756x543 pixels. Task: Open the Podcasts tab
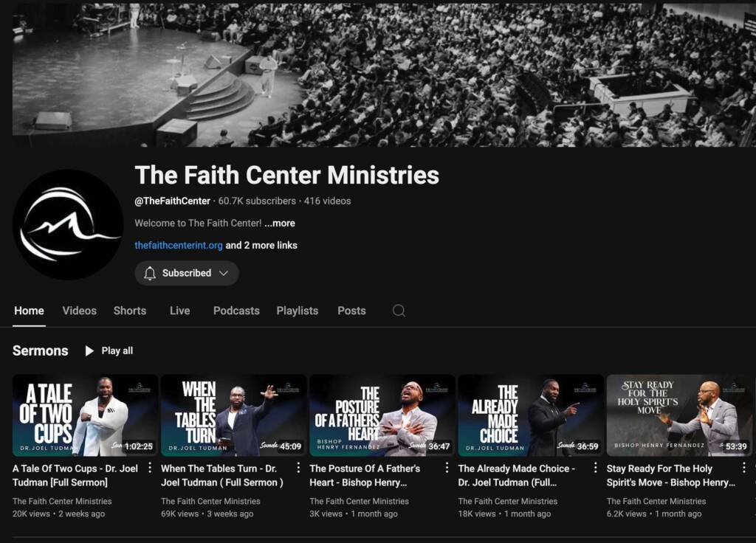[x=236, y=311]
